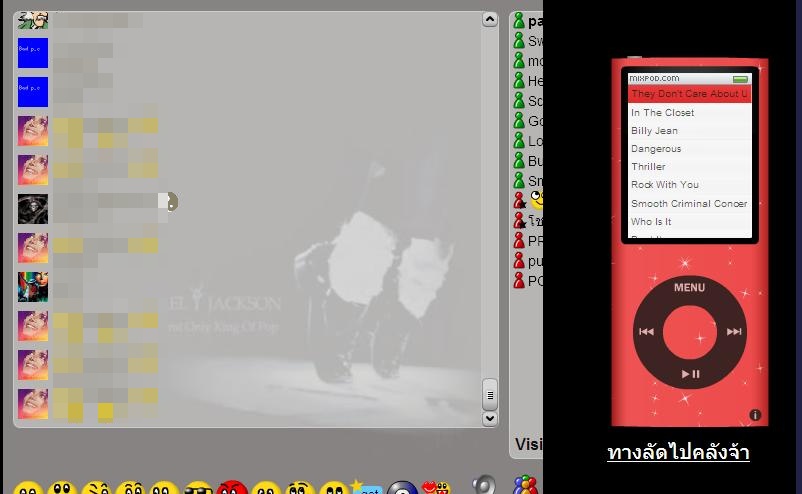Screen dimensions: 802x494
Task: Toggle play/pause on the iPod wheel
Action: tap(690, 374)
